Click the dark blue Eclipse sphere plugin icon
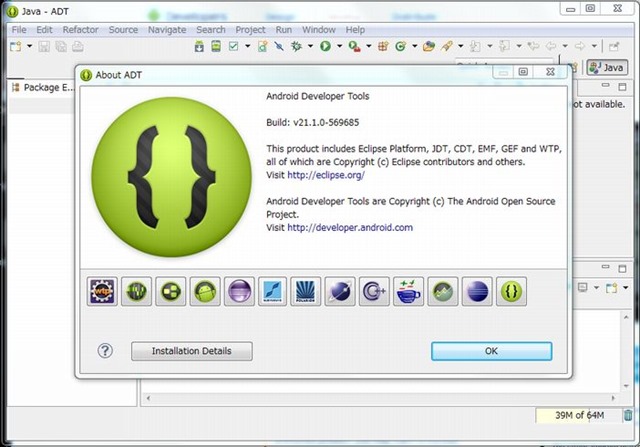This screenshot has width=640, height=447. click(476, 292)
